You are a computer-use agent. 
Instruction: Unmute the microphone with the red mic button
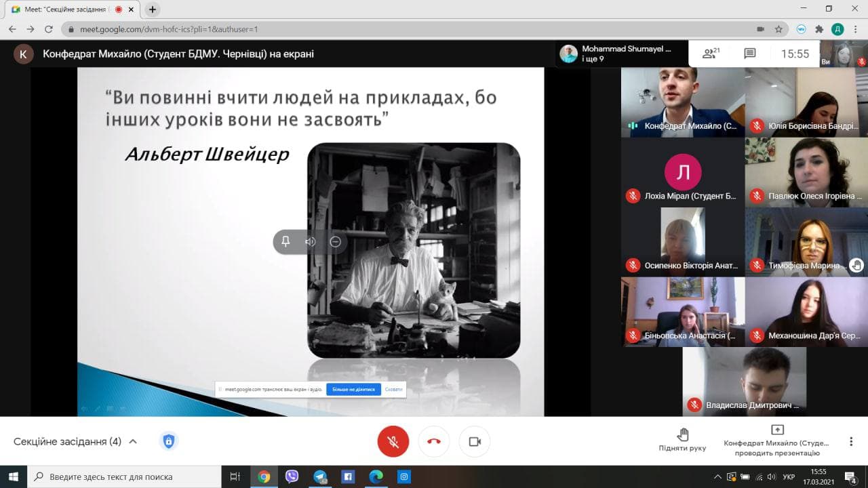393,442
